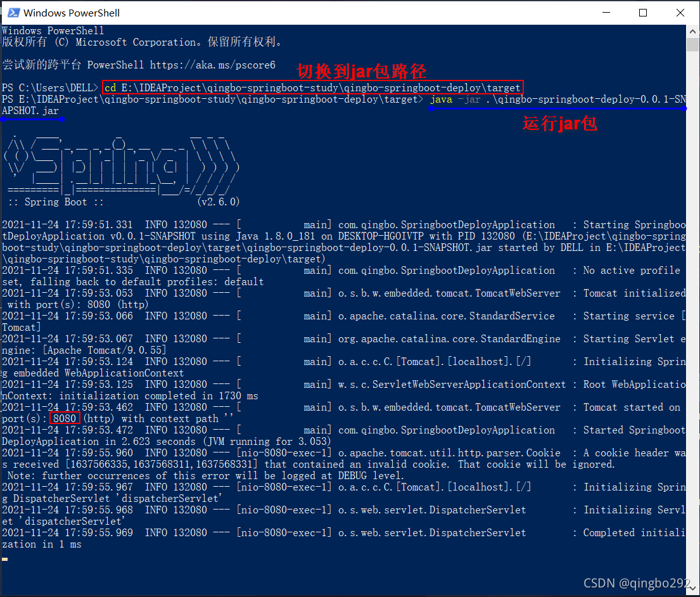Click the 'Tomcat initialized' log message
Viewport: 700px width, 597px height.
634,293
